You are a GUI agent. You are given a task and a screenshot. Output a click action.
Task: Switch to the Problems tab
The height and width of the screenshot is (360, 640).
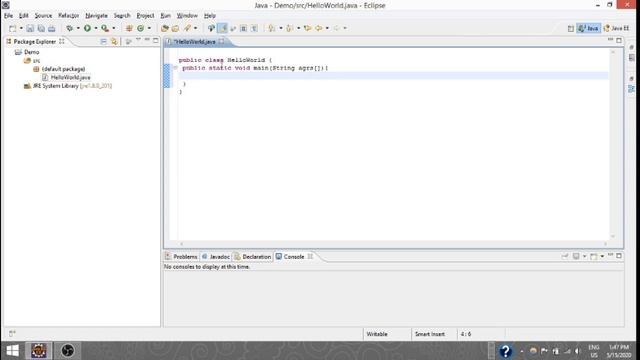click(x=182, y=257)
